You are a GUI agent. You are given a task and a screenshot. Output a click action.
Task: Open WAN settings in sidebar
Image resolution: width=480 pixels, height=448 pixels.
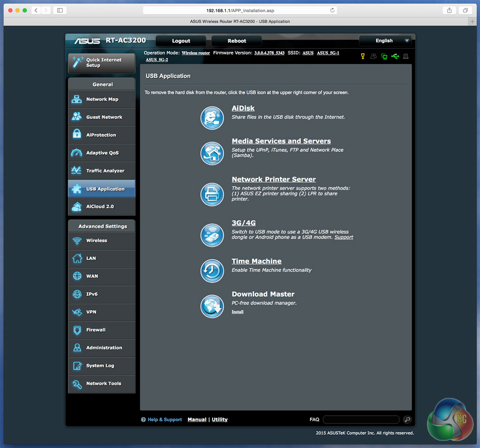[102, 276]
